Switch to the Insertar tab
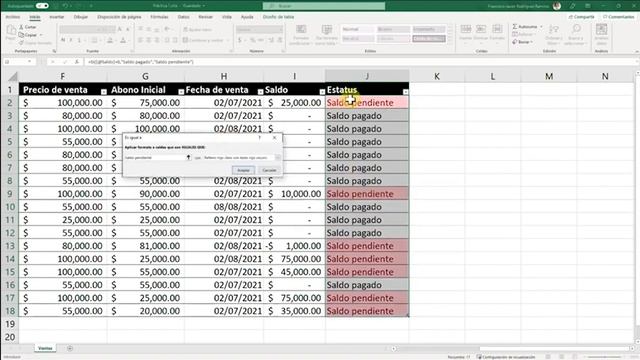Image resolution: width=640 pixels, height=360 pixels. click(57, 17)
